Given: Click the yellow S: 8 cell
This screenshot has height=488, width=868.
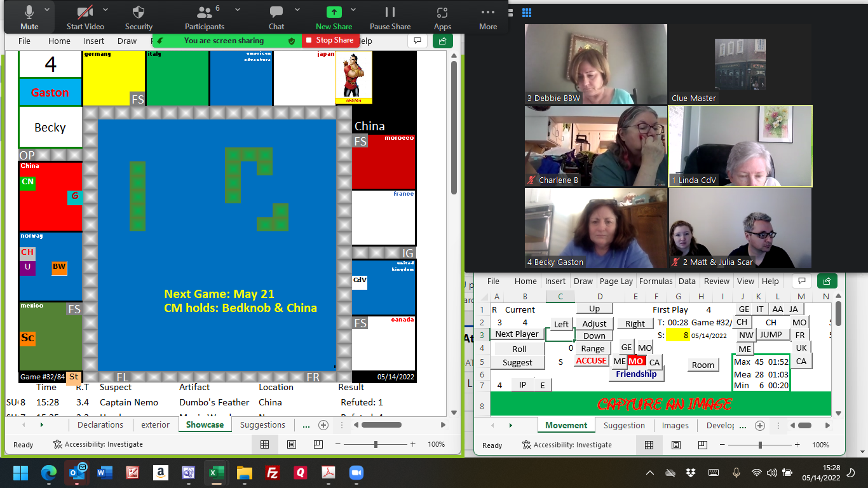Looking at the screenshot, I should (x=677, y=335).
